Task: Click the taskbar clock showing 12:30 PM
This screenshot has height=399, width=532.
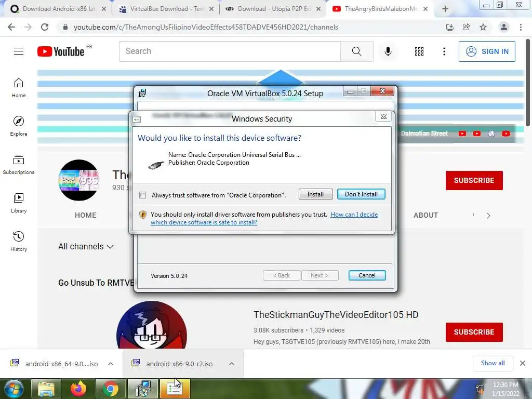Action: tap(506, 389)
